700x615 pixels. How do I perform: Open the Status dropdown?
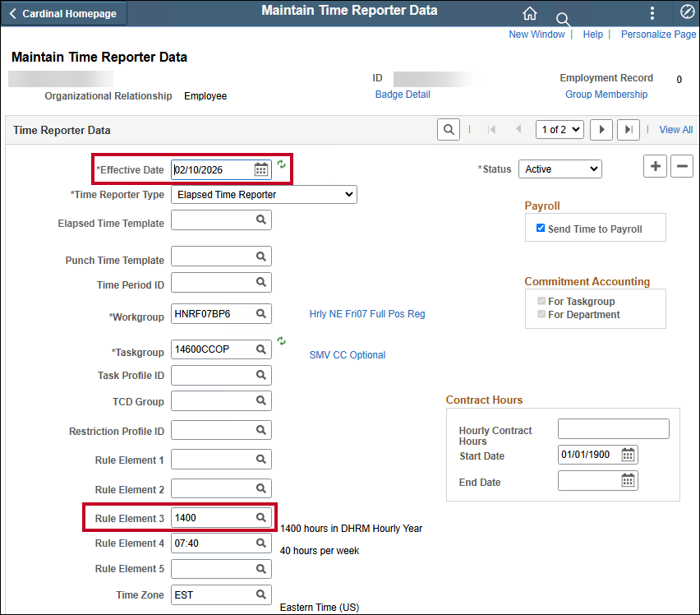[560, 169]
